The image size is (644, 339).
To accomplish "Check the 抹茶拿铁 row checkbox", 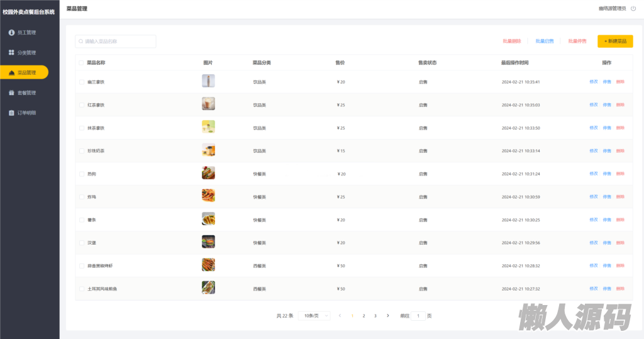I will (82, 128).
